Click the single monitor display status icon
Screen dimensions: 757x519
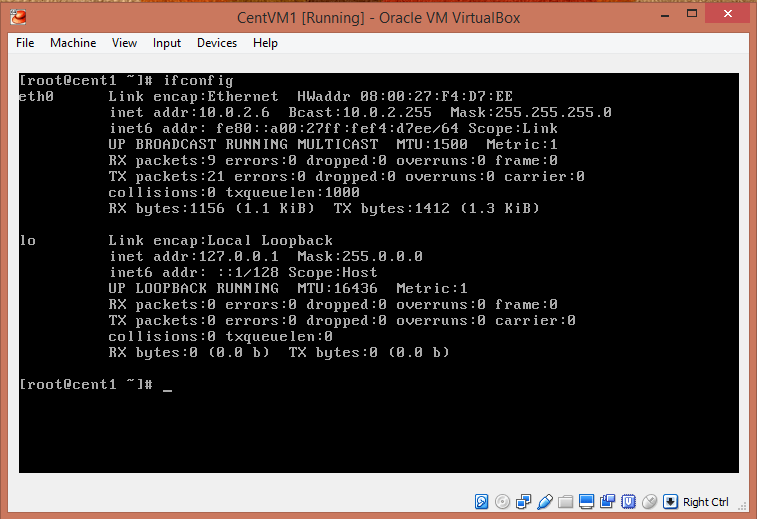pos(587,501)
